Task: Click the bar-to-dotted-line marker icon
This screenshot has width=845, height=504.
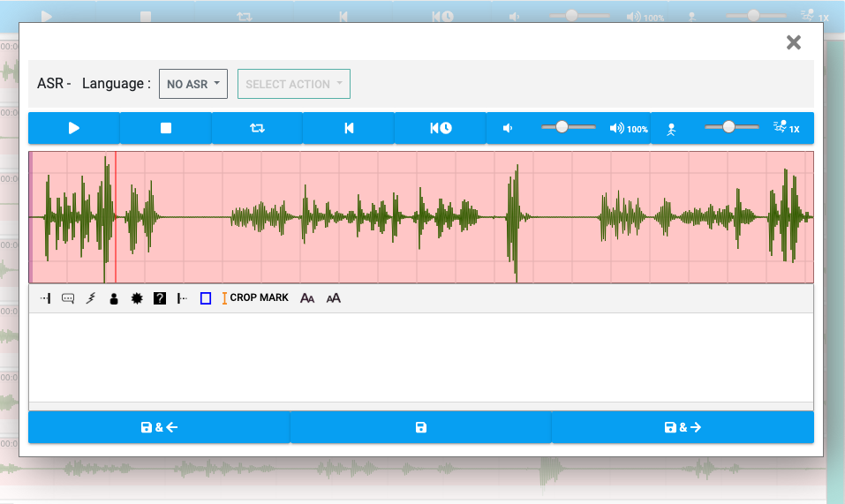Action: coord(182,298)
